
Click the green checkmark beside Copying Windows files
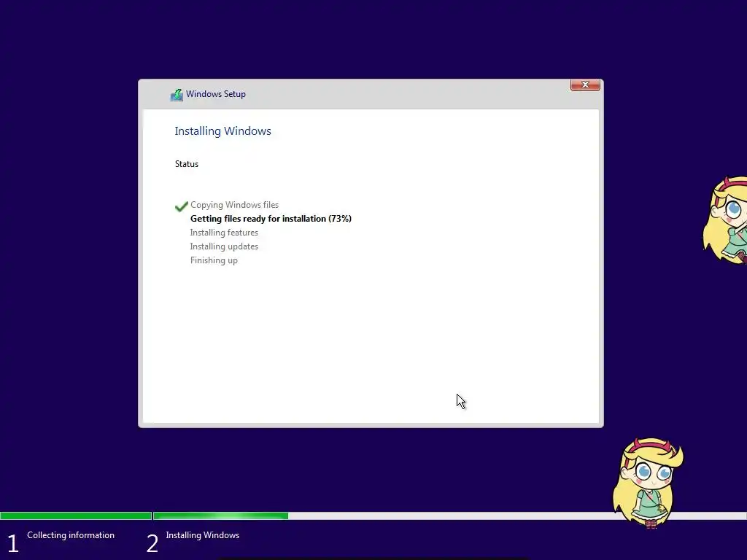182,206
